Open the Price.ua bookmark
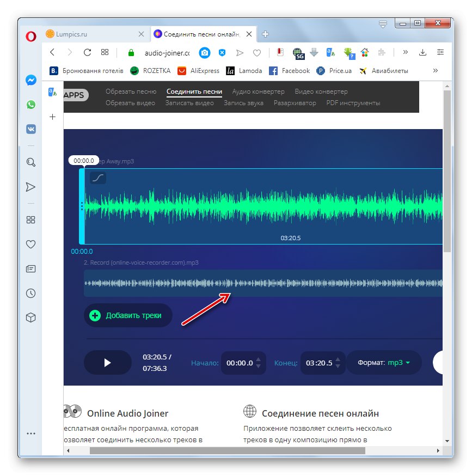This screenshot has height=476, width=472. (334, 71)
